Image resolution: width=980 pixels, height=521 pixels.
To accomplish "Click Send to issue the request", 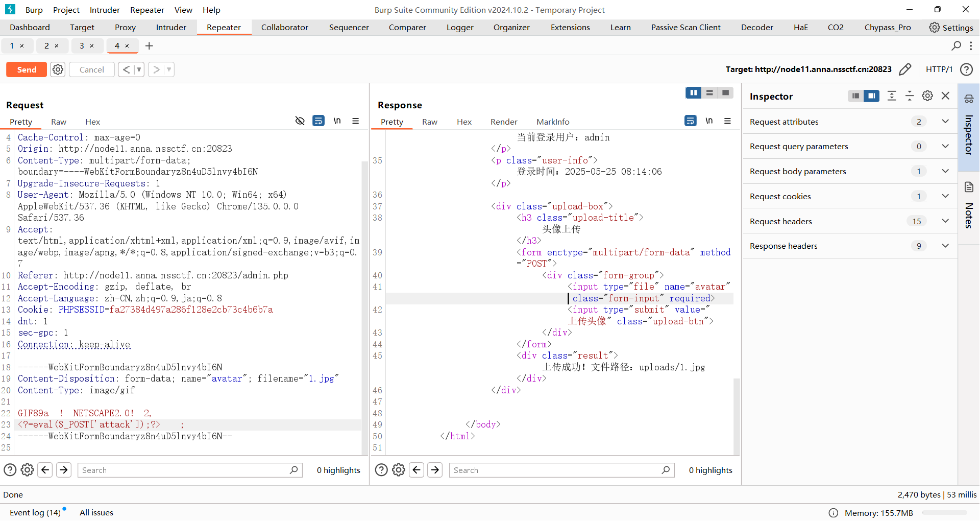I will pos(27,69).
